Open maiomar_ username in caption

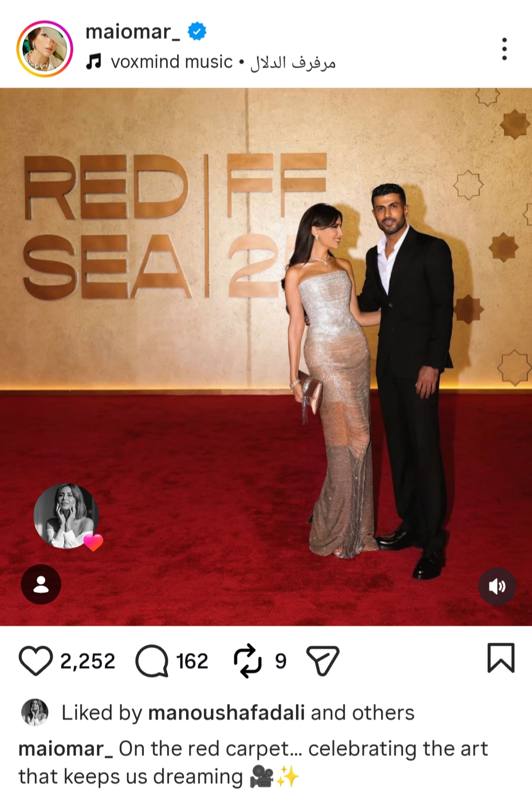(x=66, y=749)
